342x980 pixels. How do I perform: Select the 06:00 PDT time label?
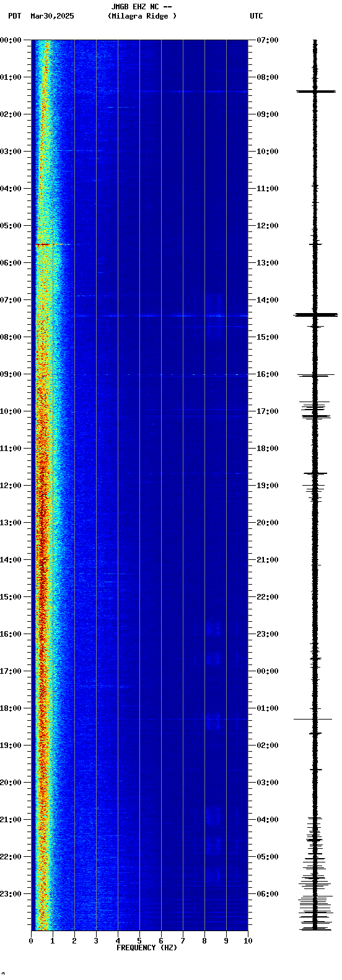(x=11, y=263)
